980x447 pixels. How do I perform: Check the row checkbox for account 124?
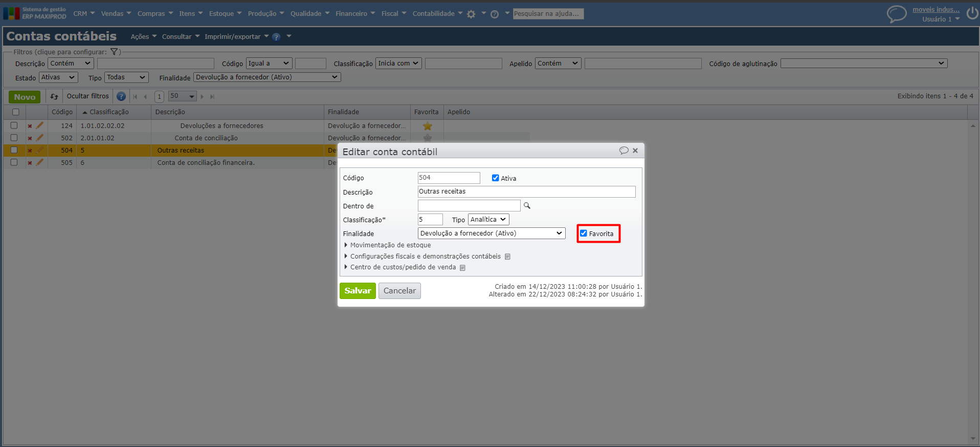click(14, 125)
